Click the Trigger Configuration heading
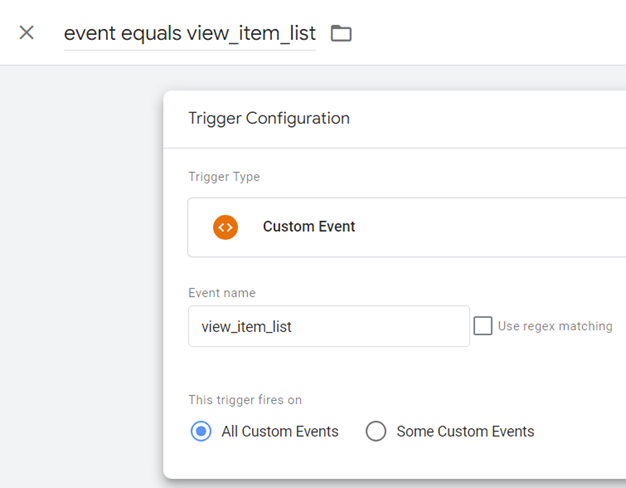The width and height of the screenshot is (626, 488). pos(269,118)
